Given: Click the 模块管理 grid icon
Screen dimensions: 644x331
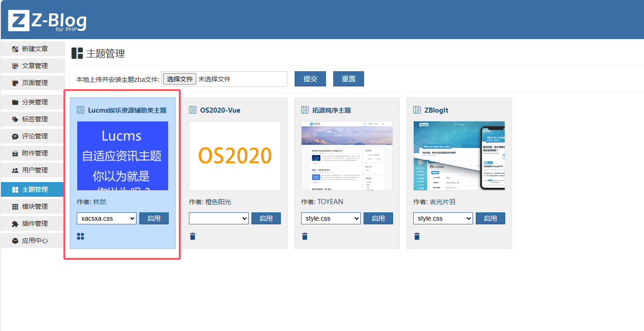Looking at the screenshot, I should pos(15,206).
